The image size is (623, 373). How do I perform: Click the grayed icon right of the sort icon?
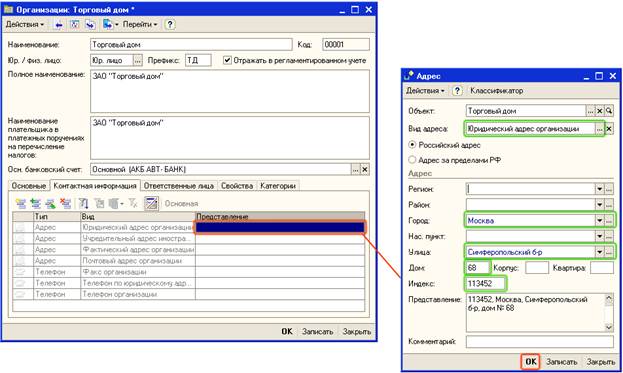click(99, 204)
